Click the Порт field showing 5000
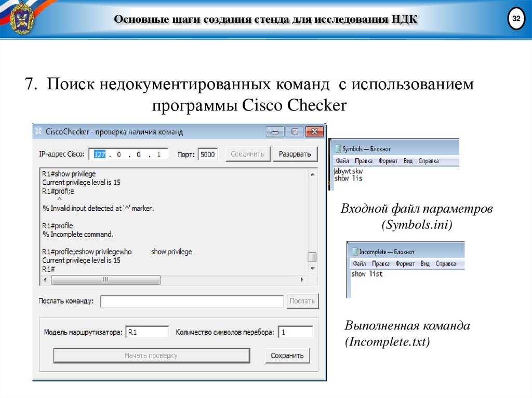This screenshot has height=398, width=532. coord(208,154)
